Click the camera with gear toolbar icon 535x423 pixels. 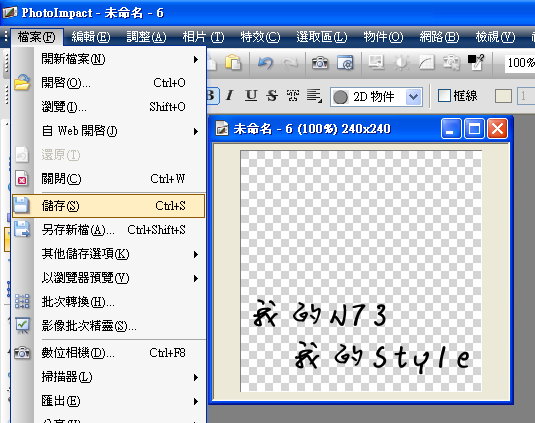click(451, 62)
